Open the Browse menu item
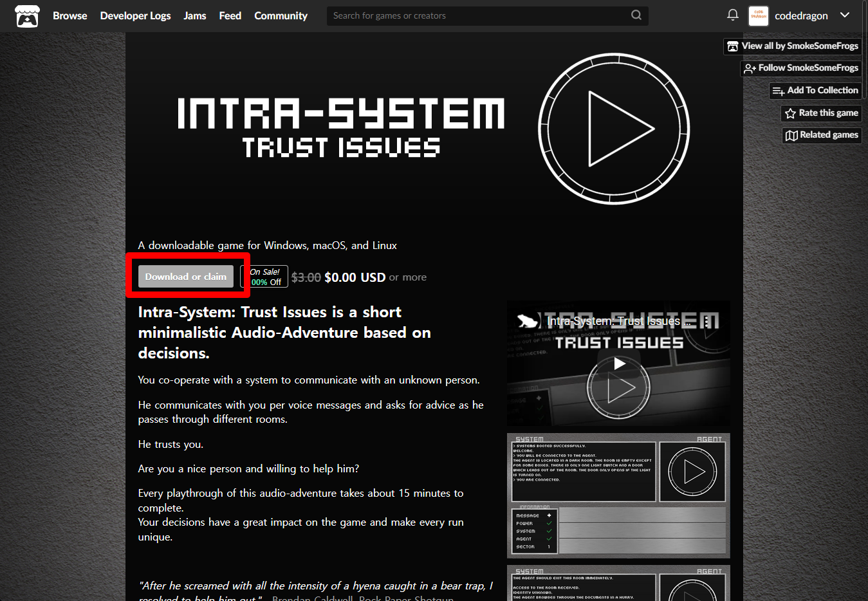 click(69, 15)
